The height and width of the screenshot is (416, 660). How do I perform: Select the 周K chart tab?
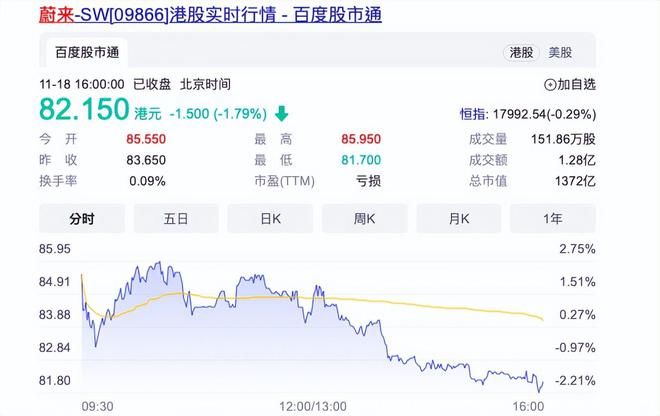365,219
